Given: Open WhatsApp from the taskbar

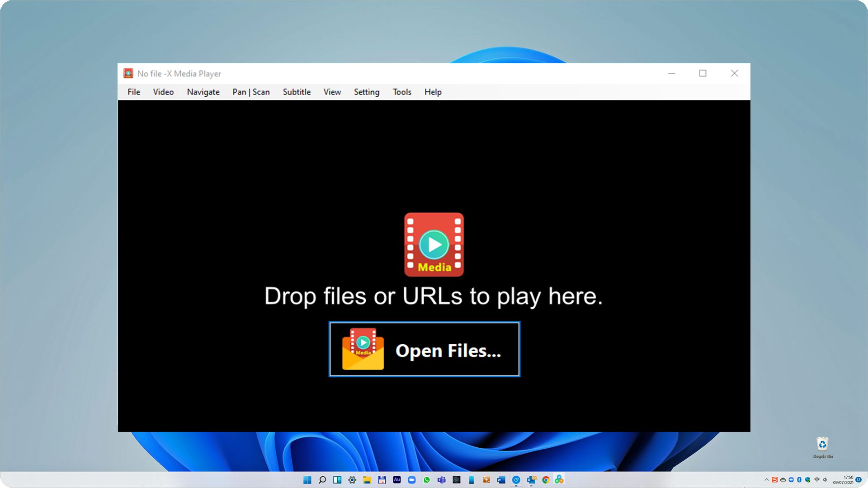Looking at the screenshot, I should [x=427, y=480].
